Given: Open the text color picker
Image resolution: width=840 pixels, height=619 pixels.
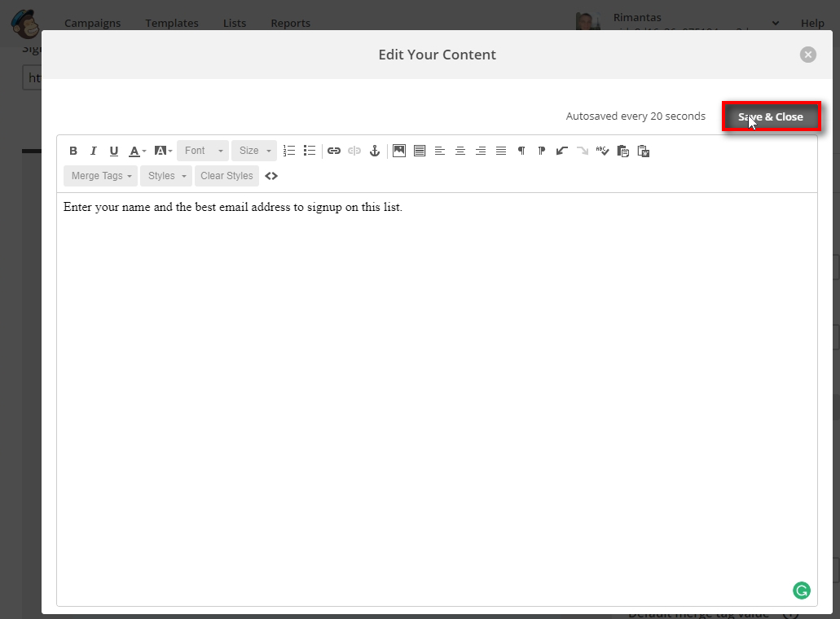Looking at the screenshot, I should [137, 151].
